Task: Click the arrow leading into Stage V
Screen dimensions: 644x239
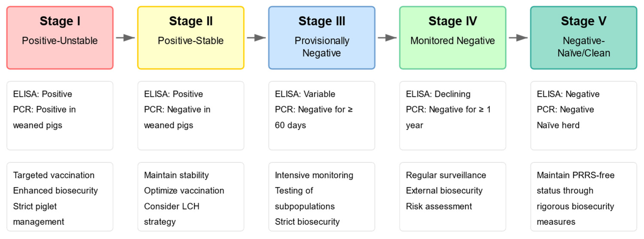Action: [x=518, y=38]
